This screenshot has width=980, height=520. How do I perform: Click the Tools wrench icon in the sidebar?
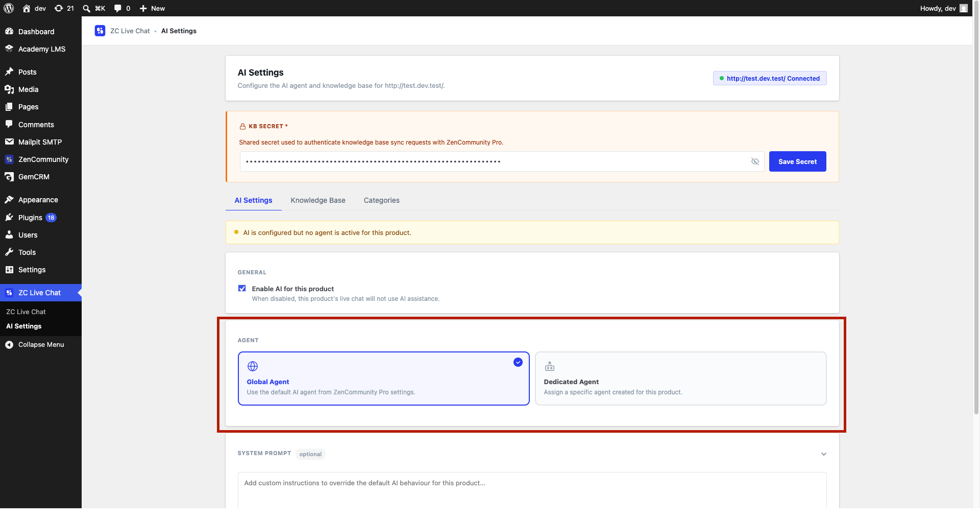click(9, 252)
